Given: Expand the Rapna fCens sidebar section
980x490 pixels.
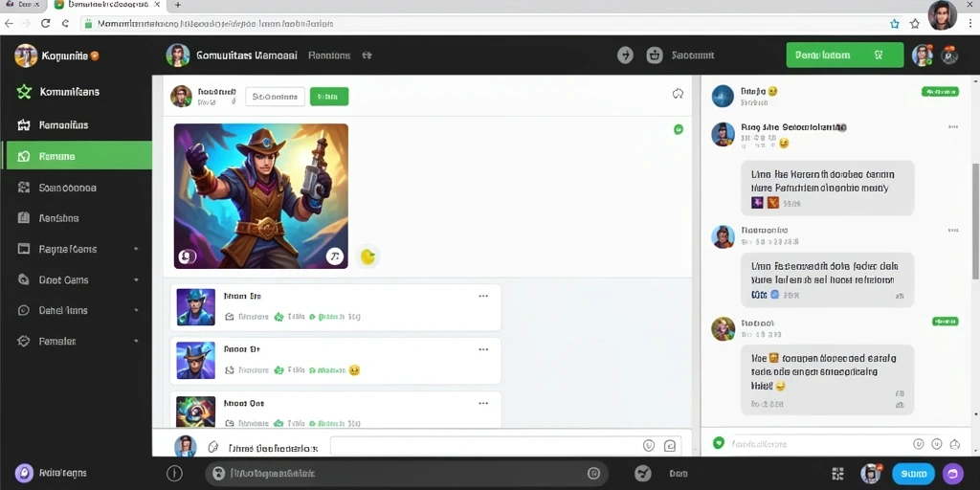Looking at the screenshot, I should pos(136,249).
